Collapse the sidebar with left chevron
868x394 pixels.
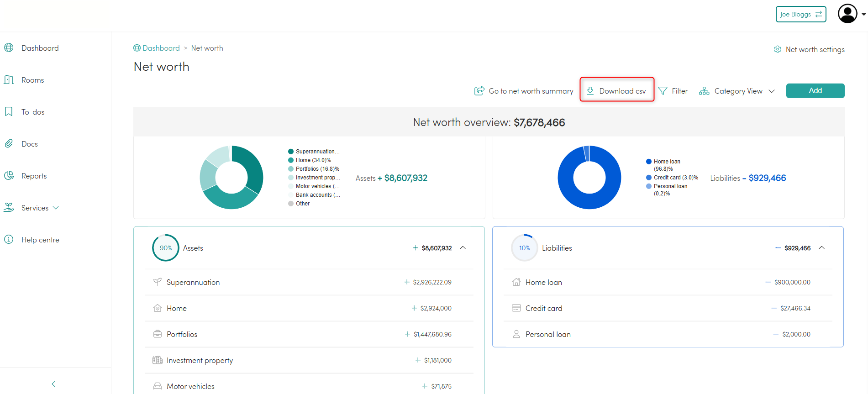[x=53, y=383]
